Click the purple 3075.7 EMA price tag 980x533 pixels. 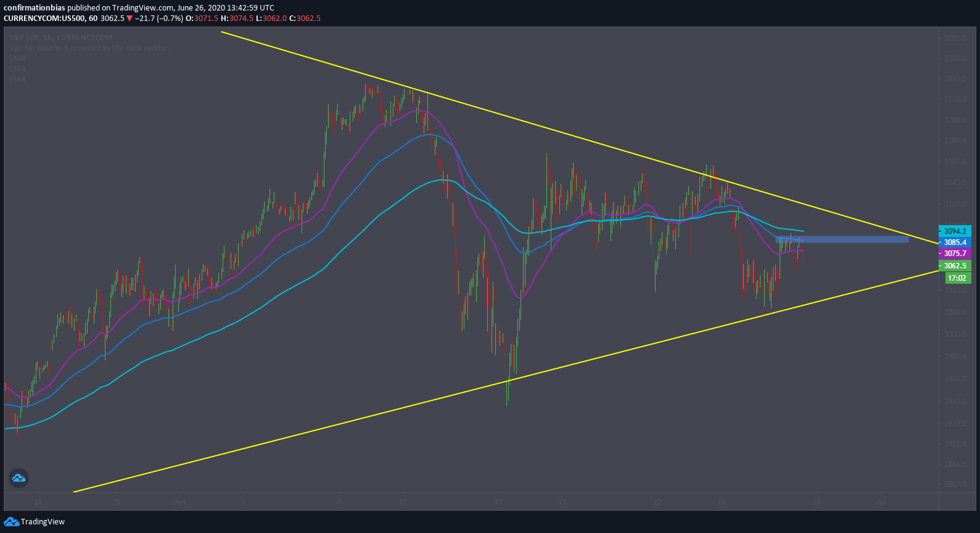pyautogui.click(x=955, y=254)
